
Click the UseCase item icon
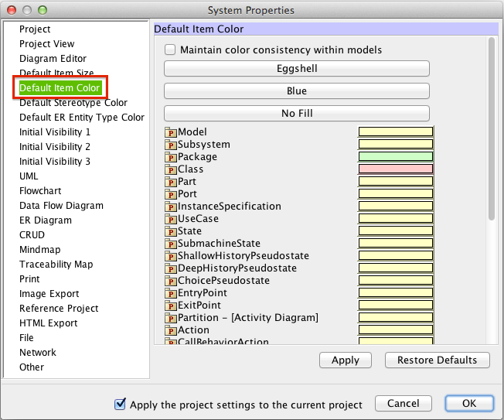tap(171, 219)
